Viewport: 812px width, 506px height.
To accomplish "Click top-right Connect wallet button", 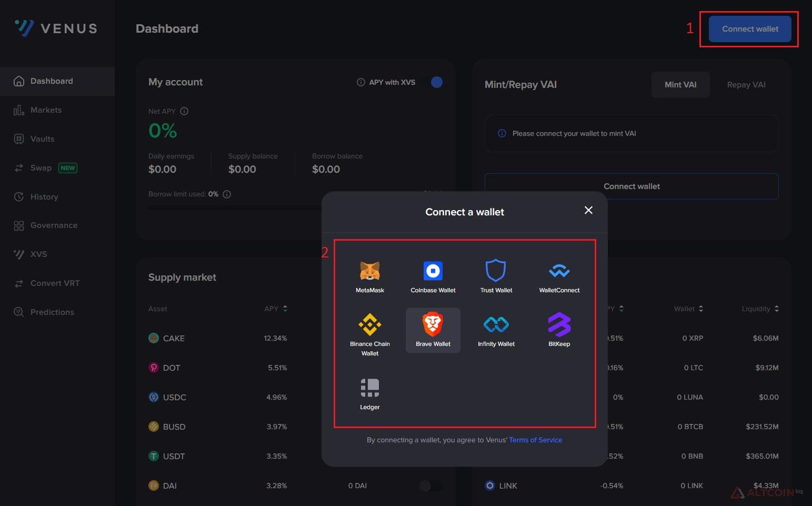I will (x=750, y=29).
